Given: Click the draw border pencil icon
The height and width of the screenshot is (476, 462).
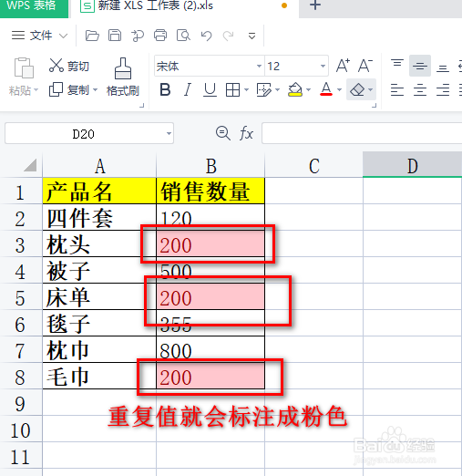Looking at the screenshot, I should 264,90.
